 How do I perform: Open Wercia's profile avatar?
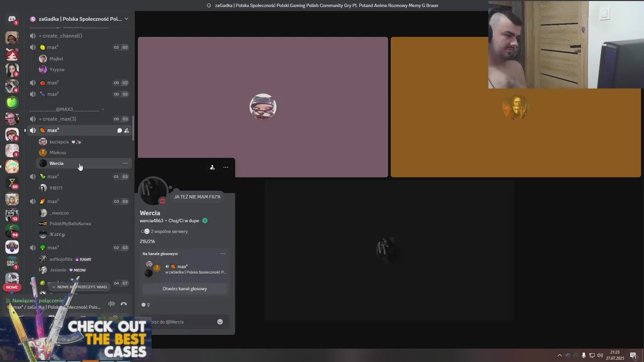click(153, 192)
